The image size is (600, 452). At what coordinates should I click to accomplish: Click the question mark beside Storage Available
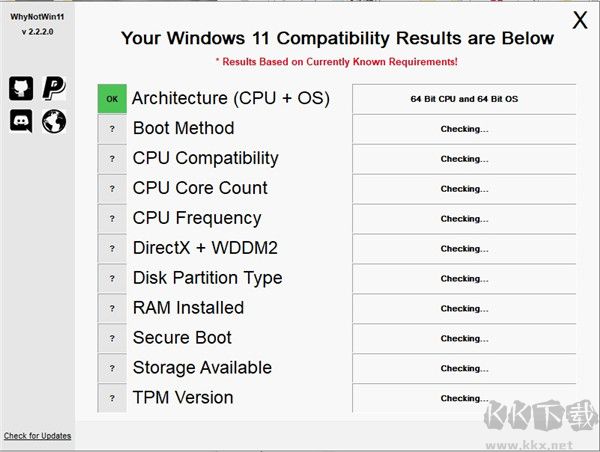coord(112,369)
